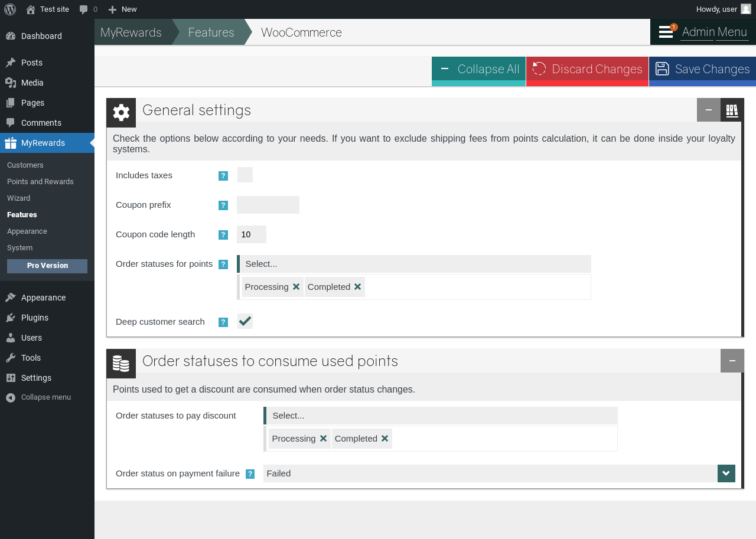Open the Users menu
Viewport: 756px width, 539px height.
(47, 338)
